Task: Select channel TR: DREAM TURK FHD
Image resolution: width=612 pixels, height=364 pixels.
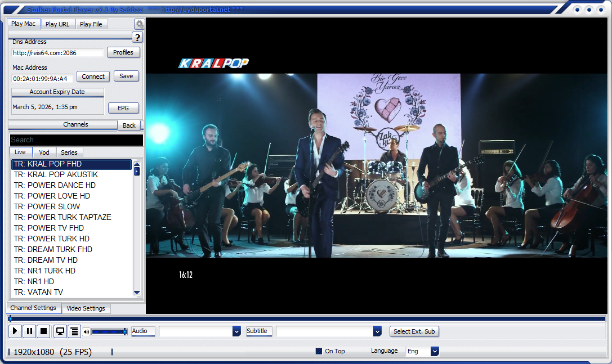Action: (72, 249)
